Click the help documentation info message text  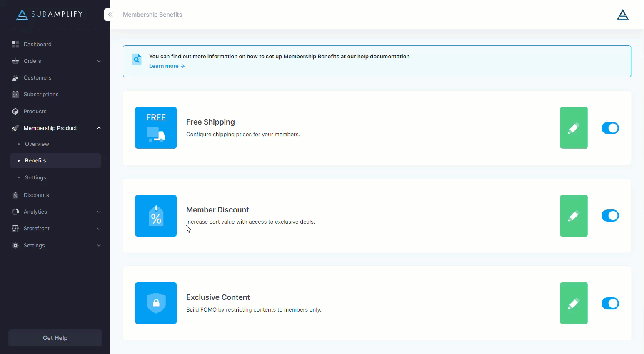(x=279, y=57)
